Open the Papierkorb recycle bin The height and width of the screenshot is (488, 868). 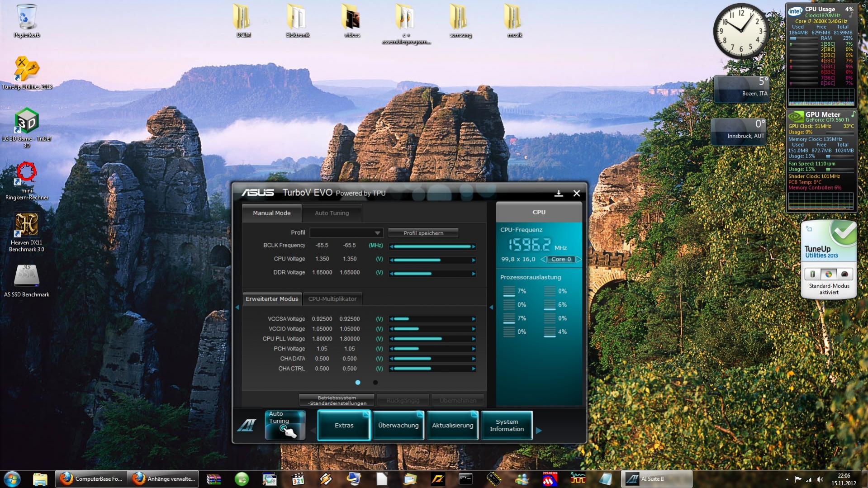(x=27, y=21)
